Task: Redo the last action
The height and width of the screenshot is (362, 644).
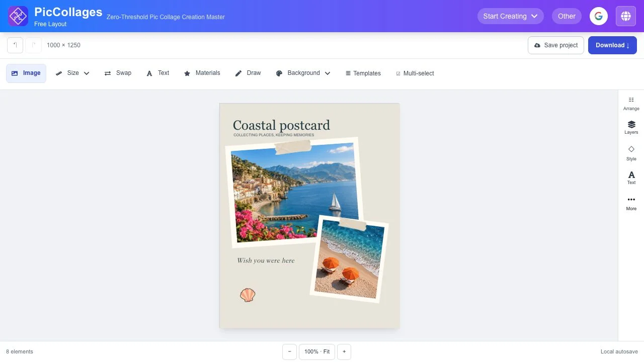Action: pos(34,45)
